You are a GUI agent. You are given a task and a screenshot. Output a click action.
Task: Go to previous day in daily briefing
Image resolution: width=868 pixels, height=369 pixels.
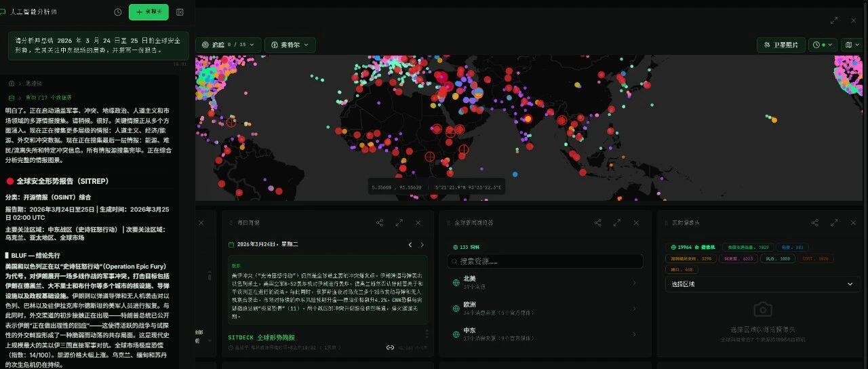click(x=410, y=244)
